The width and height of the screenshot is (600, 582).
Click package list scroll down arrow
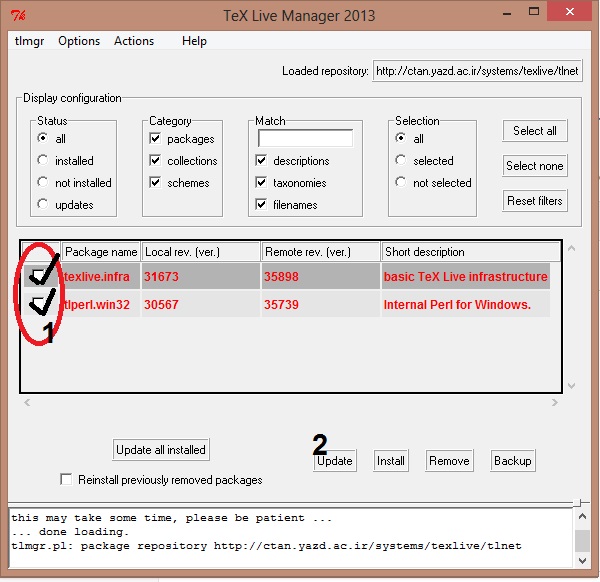pos(572,385)
